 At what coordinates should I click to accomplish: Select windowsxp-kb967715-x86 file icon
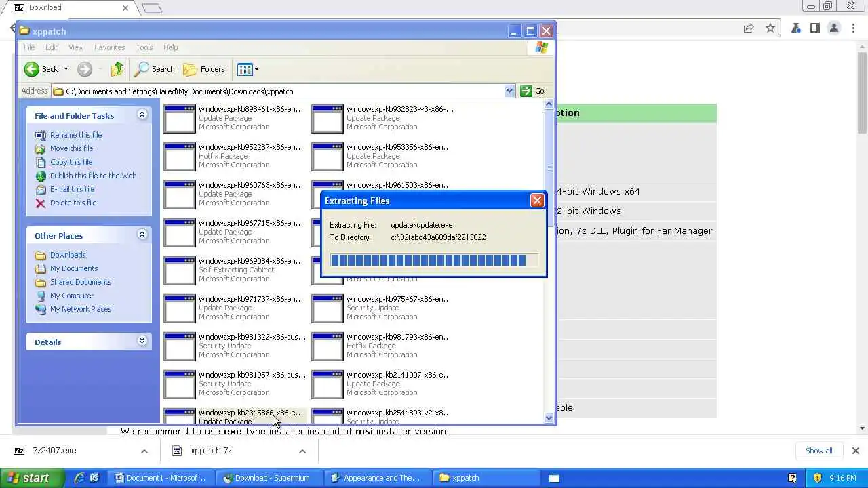pos(180,232)
